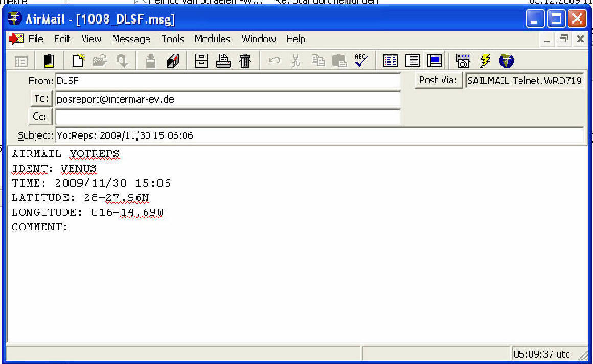Click the empty Cc field
Screen dimensions: 593x364
click(x=227, y=117)
